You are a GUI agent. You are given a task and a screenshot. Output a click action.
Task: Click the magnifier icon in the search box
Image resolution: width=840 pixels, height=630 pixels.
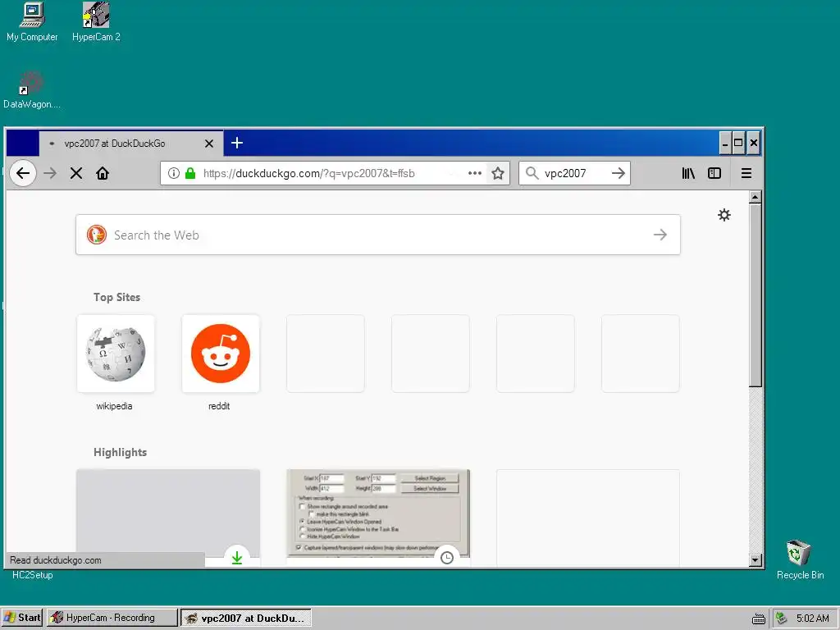pos(532,173)
